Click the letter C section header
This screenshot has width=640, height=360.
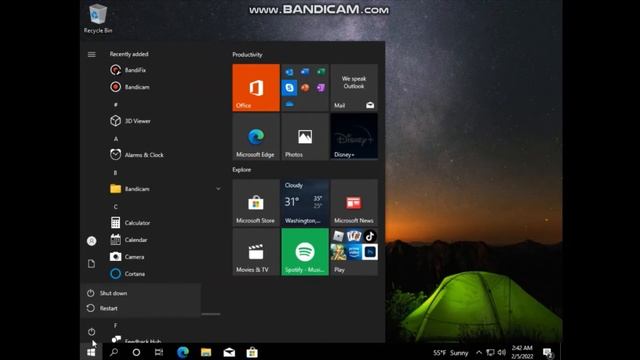pos(116,207)
